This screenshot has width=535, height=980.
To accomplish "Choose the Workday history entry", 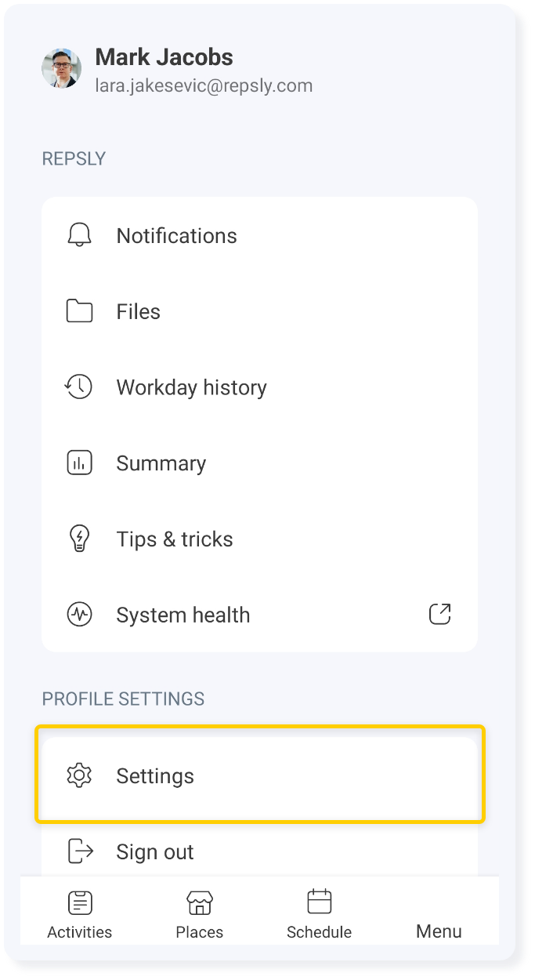I will pos(259,387).
